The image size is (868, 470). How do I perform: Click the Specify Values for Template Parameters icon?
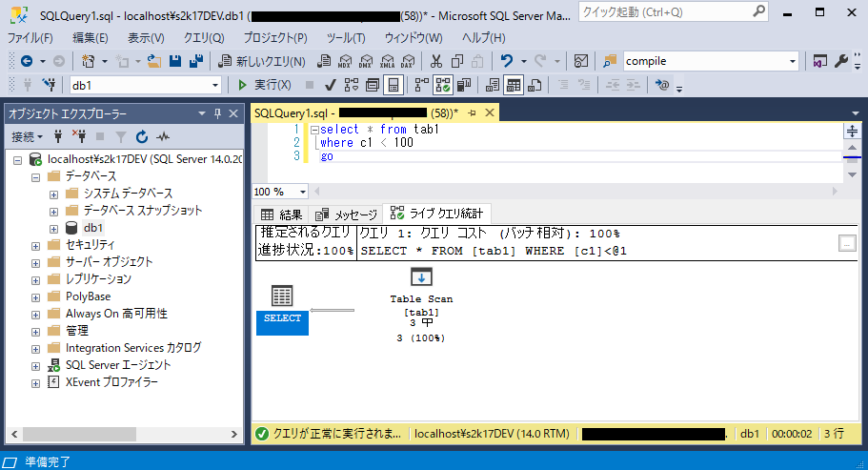coord(662,85)
